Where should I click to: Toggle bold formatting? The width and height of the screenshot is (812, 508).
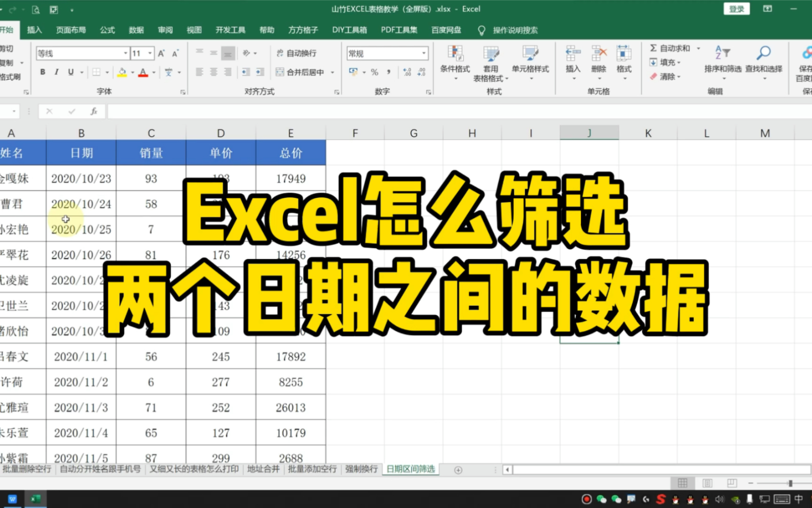click(43, 72)
